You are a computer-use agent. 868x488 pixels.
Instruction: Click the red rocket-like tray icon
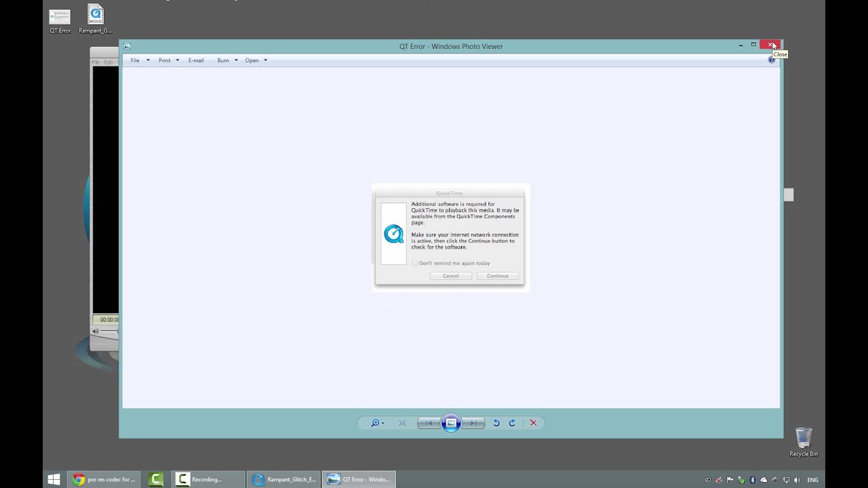click(719, 480)
